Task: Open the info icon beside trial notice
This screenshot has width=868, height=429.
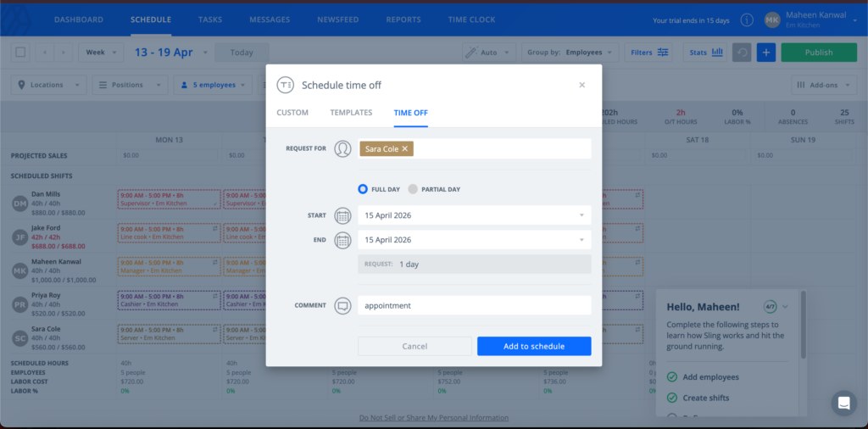Action: coord(748,20)
